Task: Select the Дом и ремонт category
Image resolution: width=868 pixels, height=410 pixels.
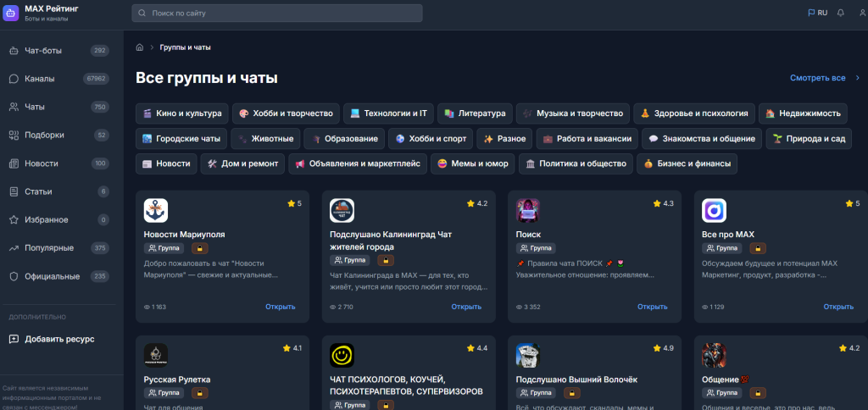Action: (x=243, y=163)
